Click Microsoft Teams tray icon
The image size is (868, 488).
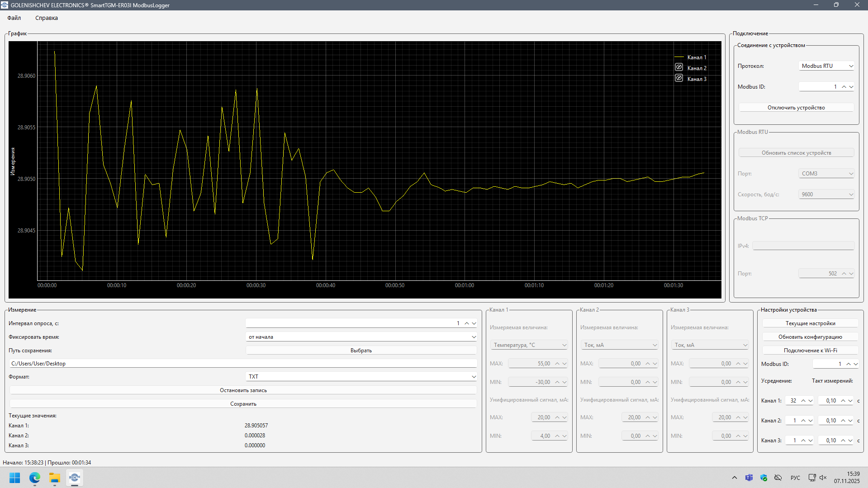[749, 478]
